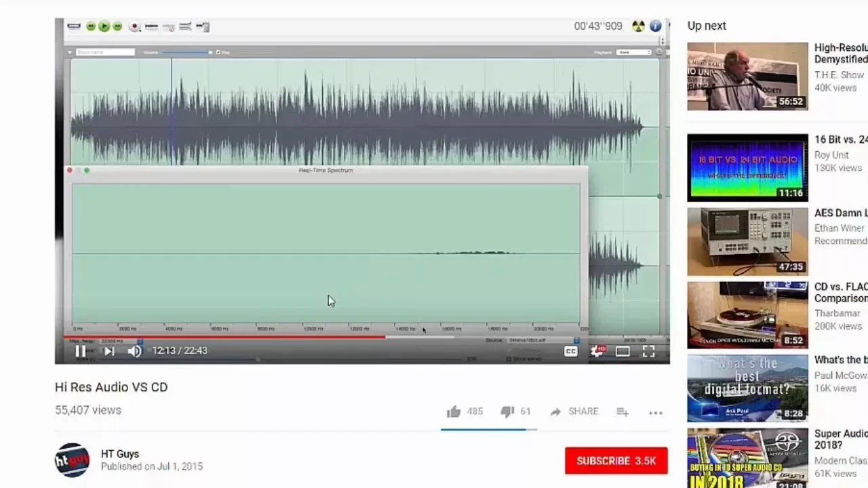
Task: Open the HT Guys channel avatar
Action: pyautogui.click(x=72, y=460)
